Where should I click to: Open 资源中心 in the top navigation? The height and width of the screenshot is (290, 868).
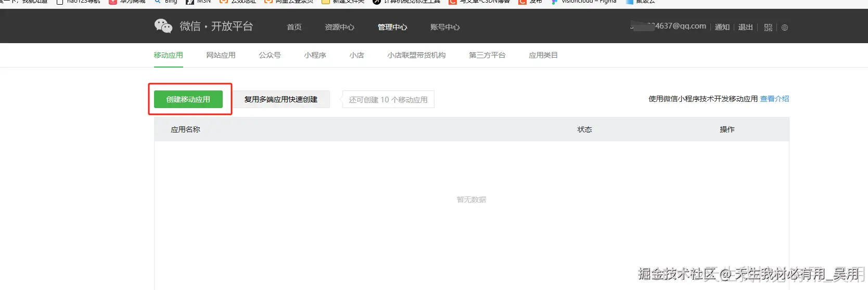339,27
